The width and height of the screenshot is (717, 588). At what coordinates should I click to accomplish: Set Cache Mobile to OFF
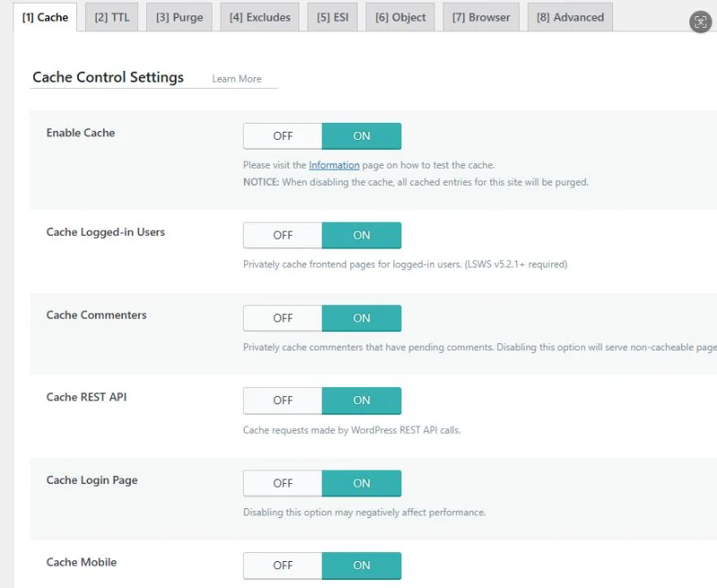point(282,566)
